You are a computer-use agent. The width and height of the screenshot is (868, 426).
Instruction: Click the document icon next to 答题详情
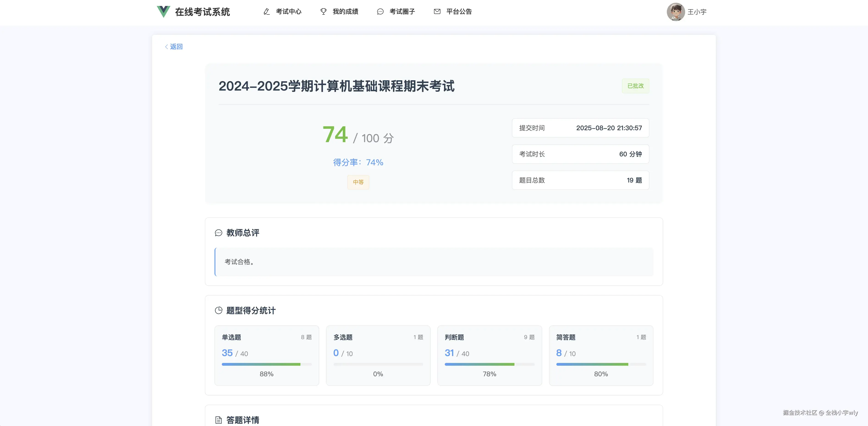pyautogui.click(x=219, y=420)
